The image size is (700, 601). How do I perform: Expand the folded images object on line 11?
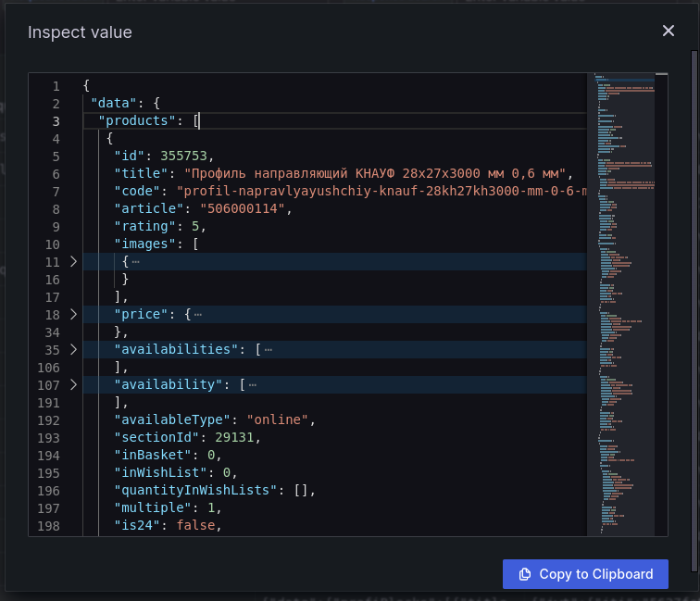tap(74, 262)
